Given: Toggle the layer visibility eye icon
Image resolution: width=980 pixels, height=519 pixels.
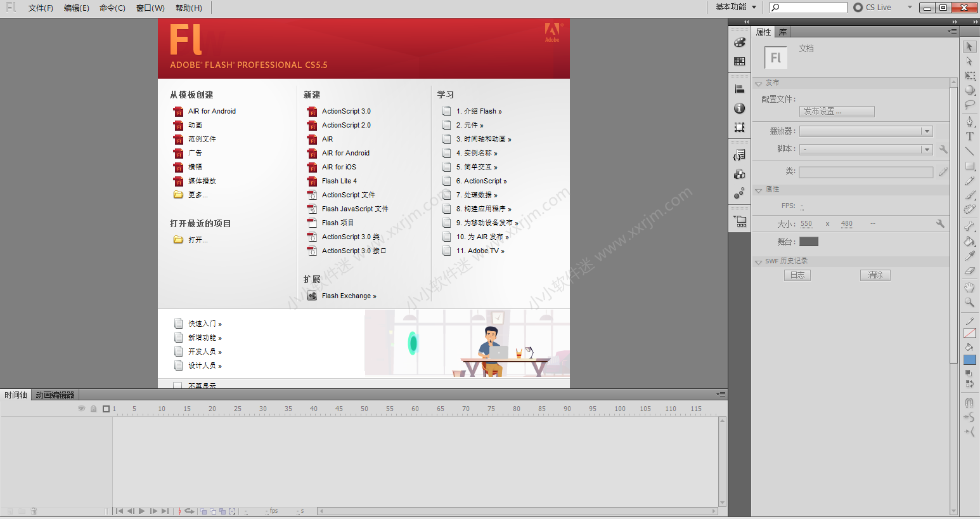Looking at the screenshot, I should click(81, 409).
